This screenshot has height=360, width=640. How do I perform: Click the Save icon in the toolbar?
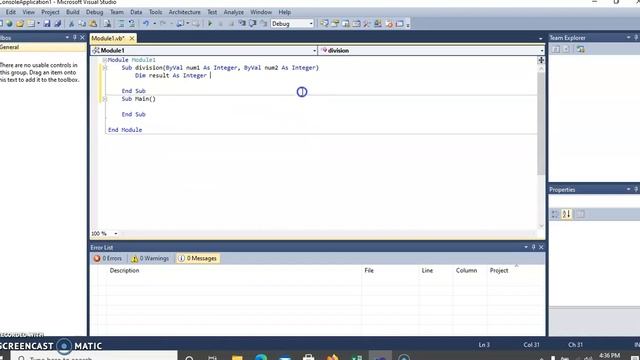pyautogui.click(x=47, y=24)
